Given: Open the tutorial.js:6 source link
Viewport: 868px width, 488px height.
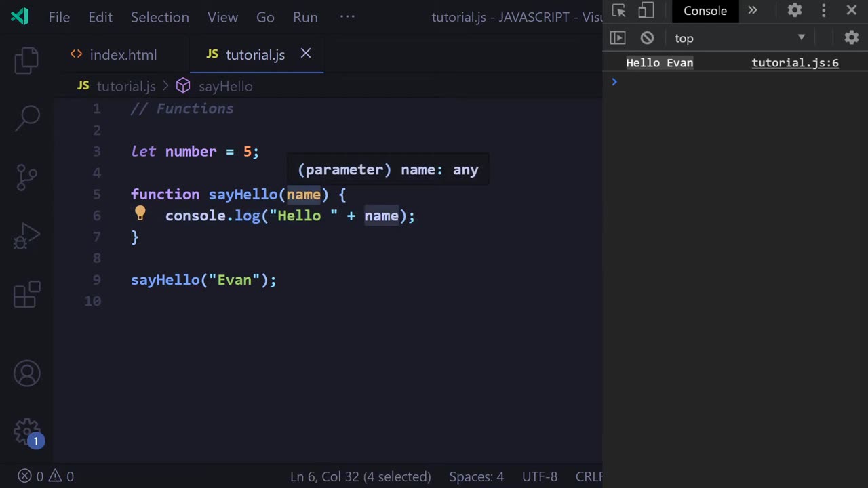Looking at the screenshot, I should [795, 62].
